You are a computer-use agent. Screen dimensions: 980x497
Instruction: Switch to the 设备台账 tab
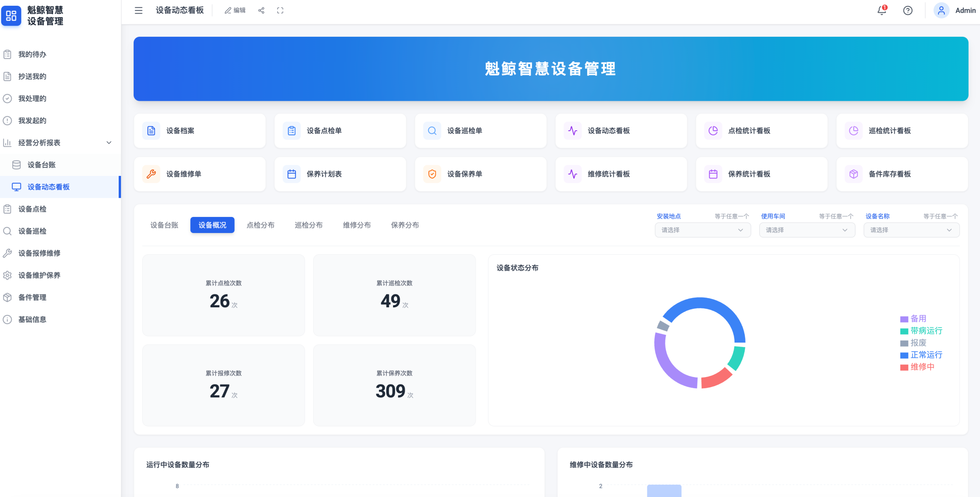click(x=164, y=225)
